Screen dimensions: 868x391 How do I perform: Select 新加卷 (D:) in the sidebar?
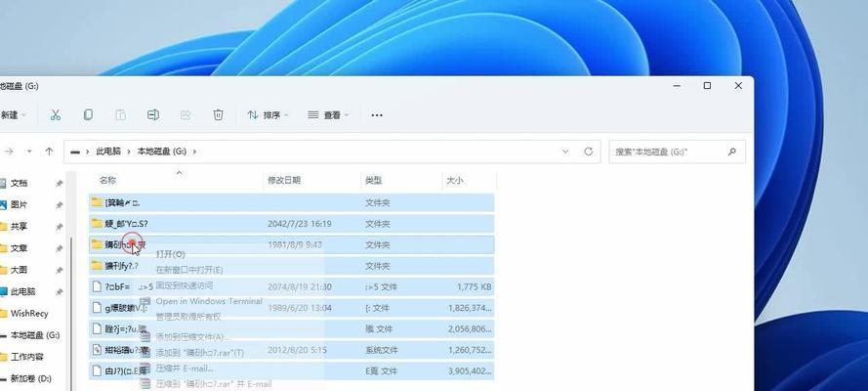coord(31,378)
